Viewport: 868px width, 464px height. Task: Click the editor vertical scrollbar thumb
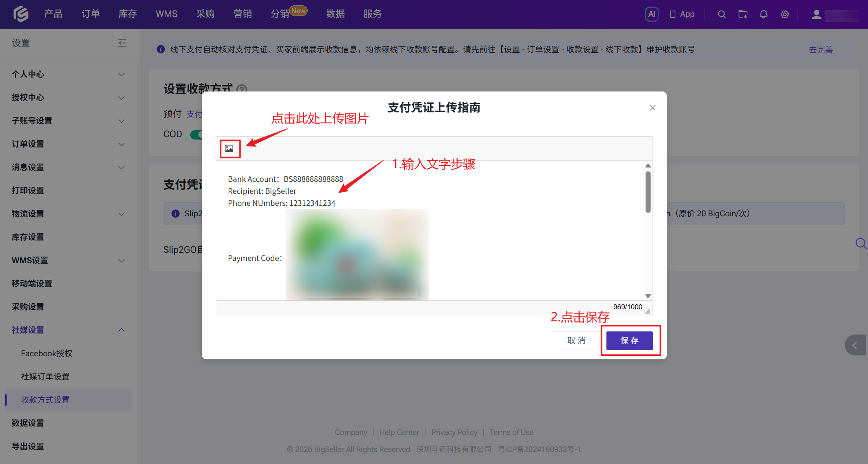tap(648, 192)
